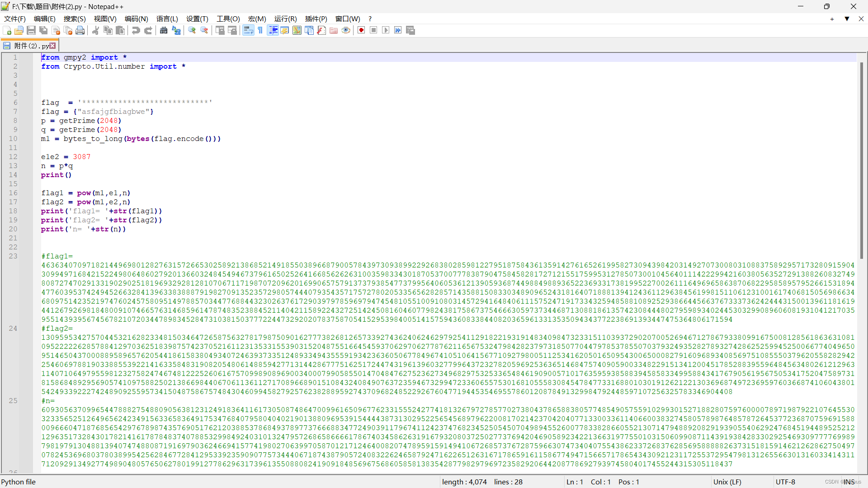This screenshot has width=868, height=488.
Task: Click the plus button at menu bar right
Action: click(832, 19)
